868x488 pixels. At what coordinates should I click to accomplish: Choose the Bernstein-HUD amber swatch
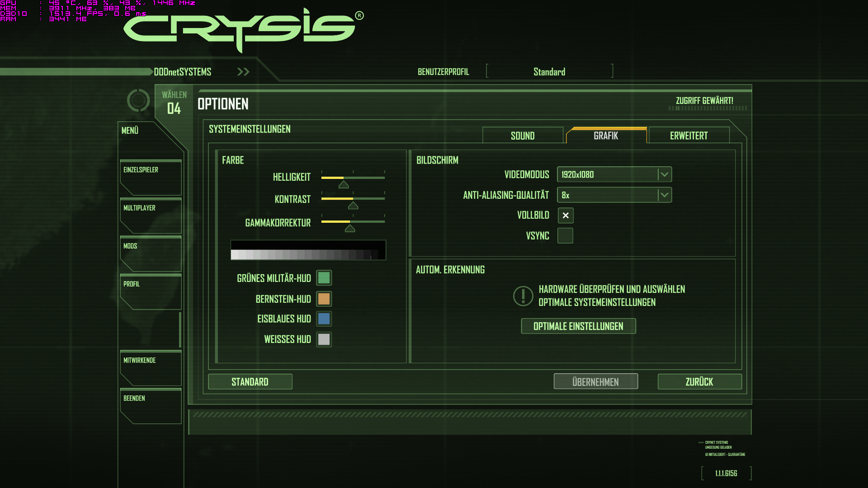coord(324,299)
